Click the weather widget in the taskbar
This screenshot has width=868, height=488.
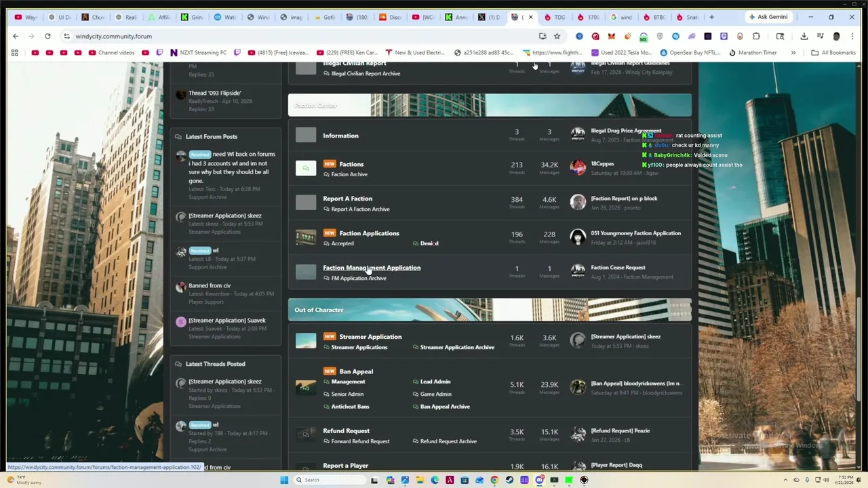[x=24, y=480]
